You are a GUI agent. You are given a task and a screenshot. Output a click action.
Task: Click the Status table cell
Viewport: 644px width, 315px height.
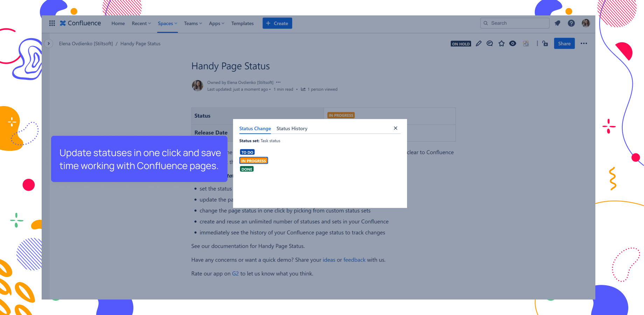point(258,116)
